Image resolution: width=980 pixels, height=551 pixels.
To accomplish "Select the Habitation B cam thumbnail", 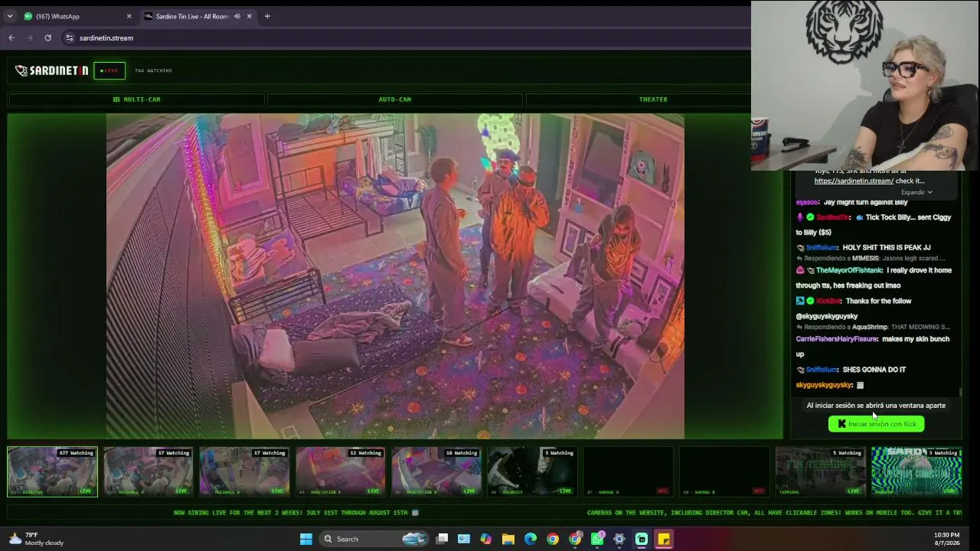I will (436, 471).
